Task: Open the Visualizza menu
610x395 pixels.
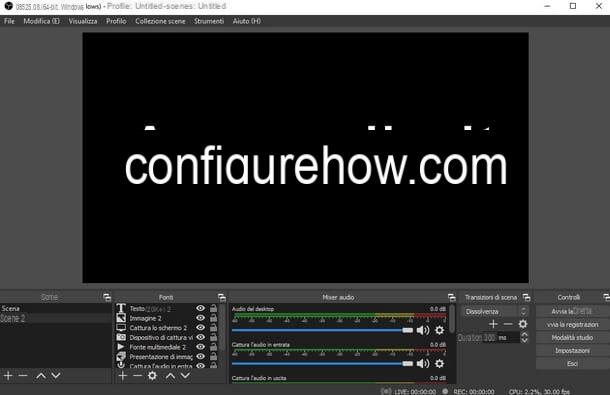Action: [83, 21]
